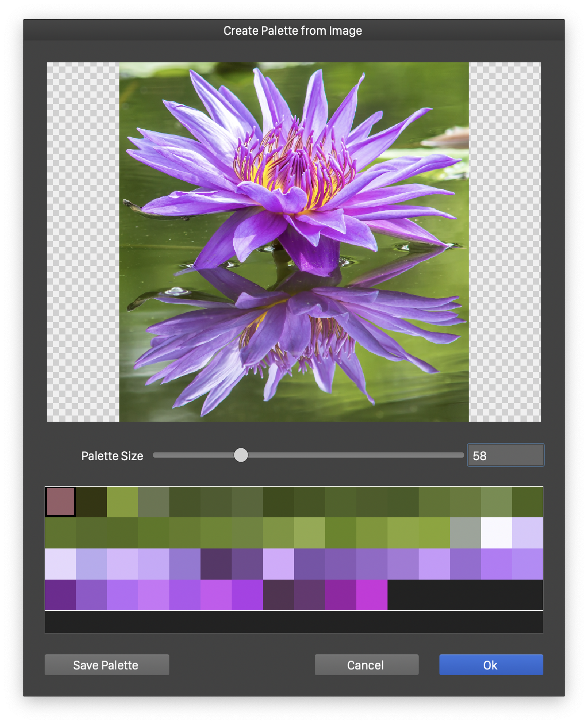This screenshot has width=588, height=724.
Task: Choose the pale lilac swatch ending the second row
Action: (528, 533)
